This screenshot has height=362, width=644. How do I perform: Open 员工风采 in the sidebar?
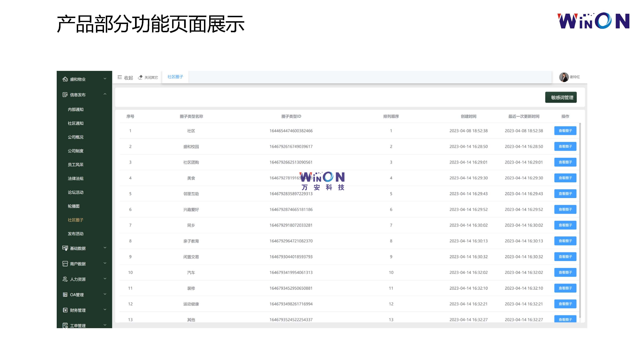pyautogui.click(x=76, y=165)
